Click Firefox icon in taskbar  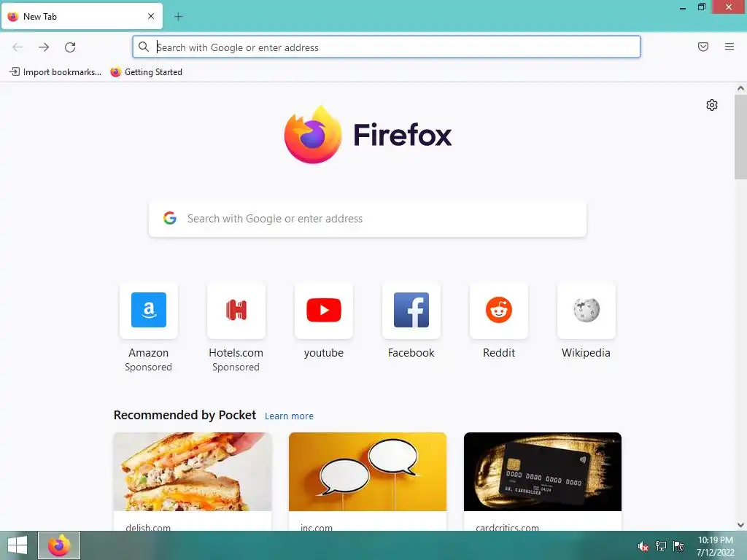tap(59, 545)
